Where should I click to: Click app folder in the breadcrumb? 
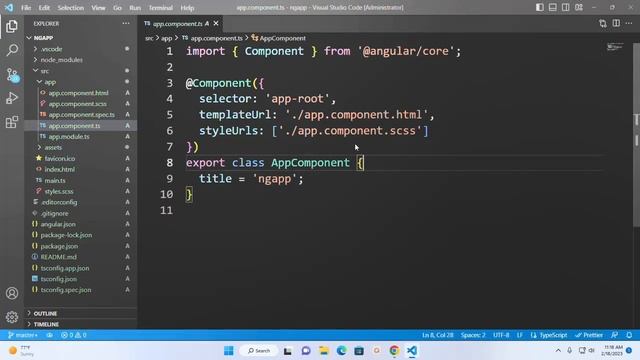coord(167,38)
